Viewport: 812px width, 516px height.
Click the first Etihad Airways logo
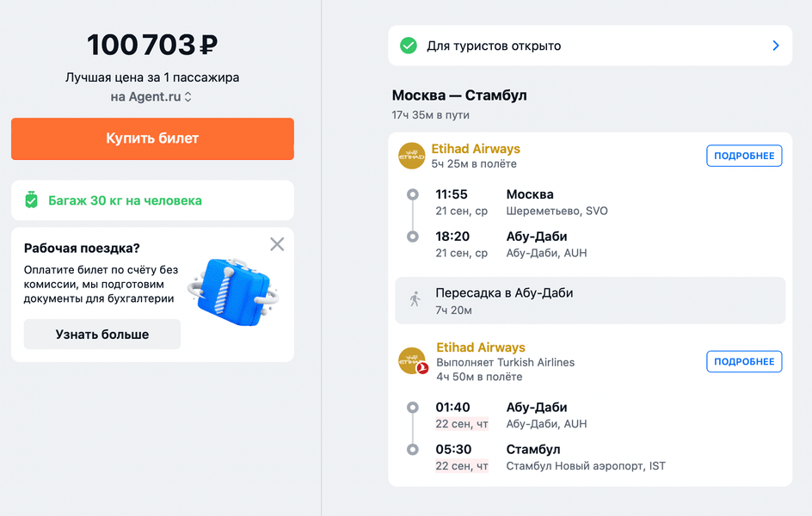click(x=412, y=156)
